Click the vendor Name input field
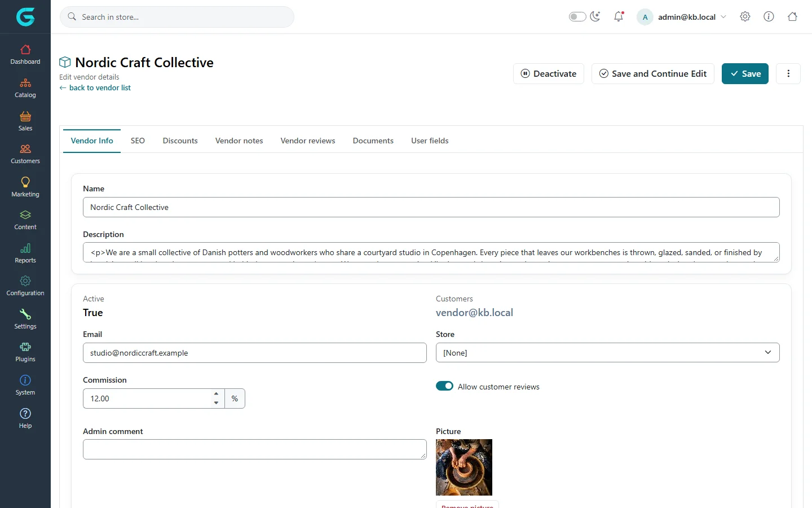Viewport: 812px width, 508px height. [x=431, y=207]
